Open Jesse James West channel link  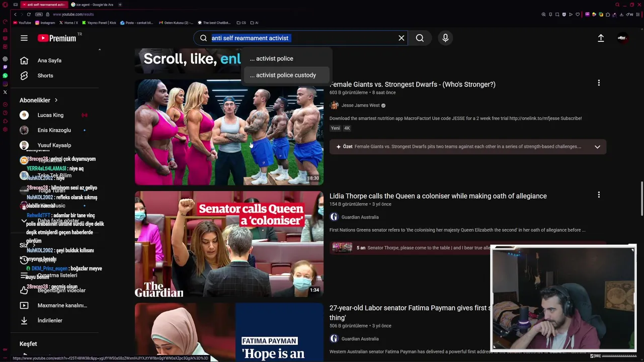(360, 106)
